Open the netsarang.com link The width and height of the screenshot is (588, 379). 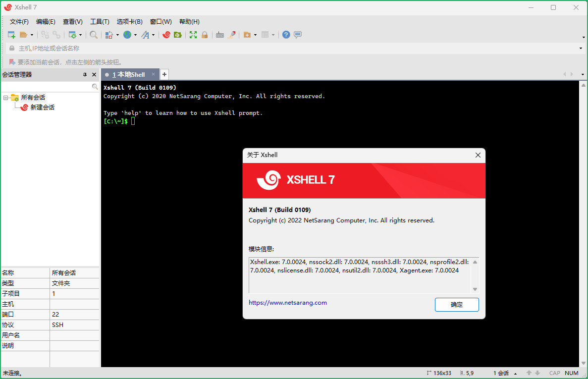point(287,303)
